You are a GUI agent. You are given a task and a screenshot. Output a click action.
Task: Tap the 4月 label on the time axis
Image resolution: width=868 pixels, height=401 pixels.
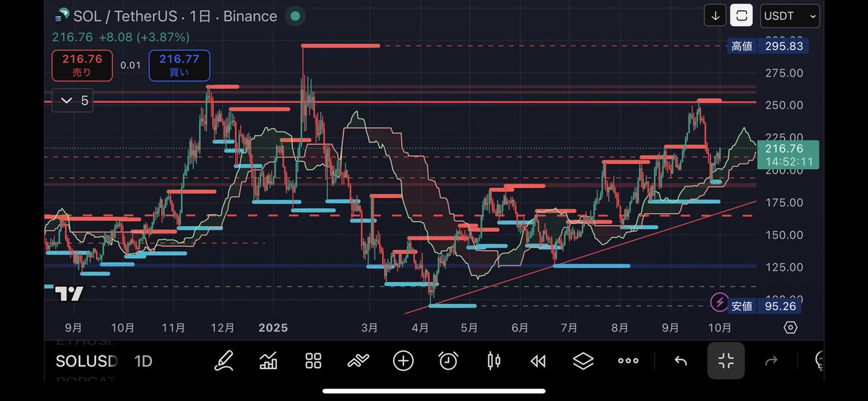419,327
